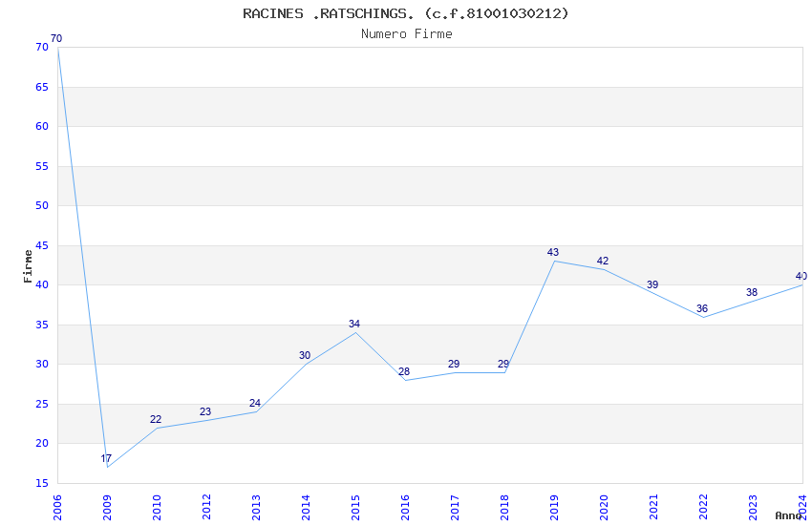812x525 pixels.
Task: Click the data label 36 for 2022
Action: pos(702,308)
